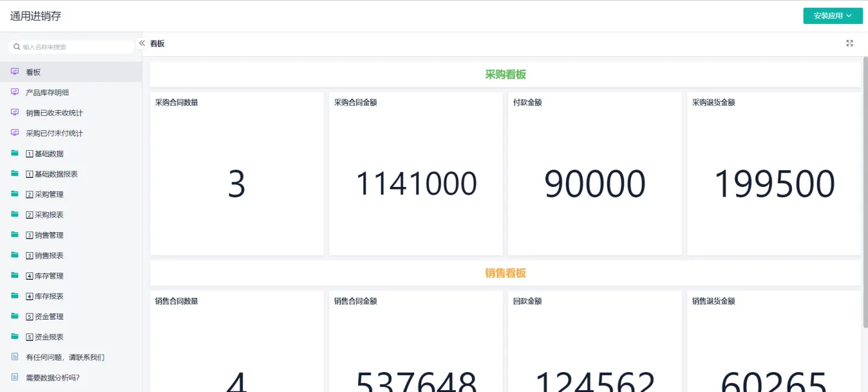Click the chart icon beside 产品库存明细
The width and height of the screenshot is (868, 392).
pyautogui.click(x=15, y=92)
